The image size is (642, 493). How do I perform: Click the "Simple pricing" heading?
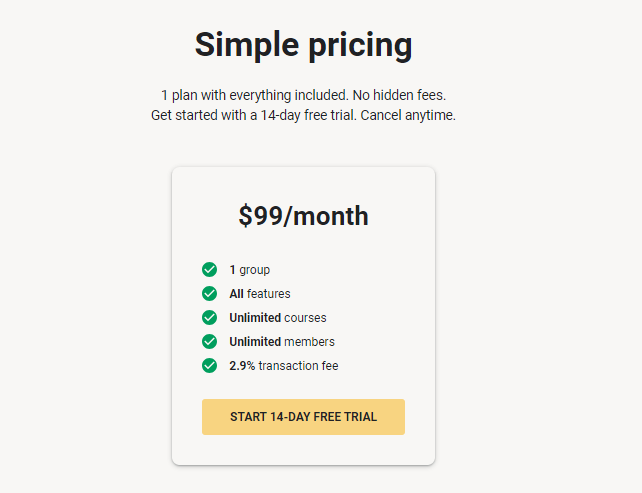tap(303, 45)
